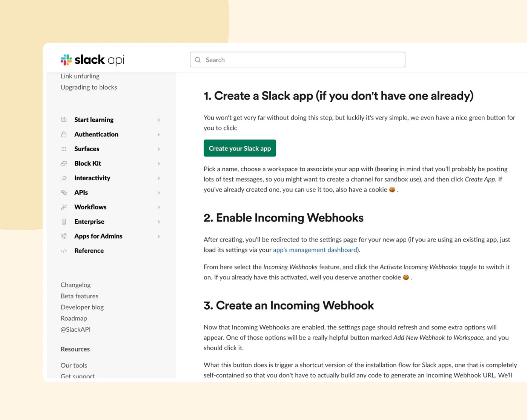The width and height of the screenshot is (527, 420).
Task: Expand the Authentication section chevron
Action: [x=159, y=134]
